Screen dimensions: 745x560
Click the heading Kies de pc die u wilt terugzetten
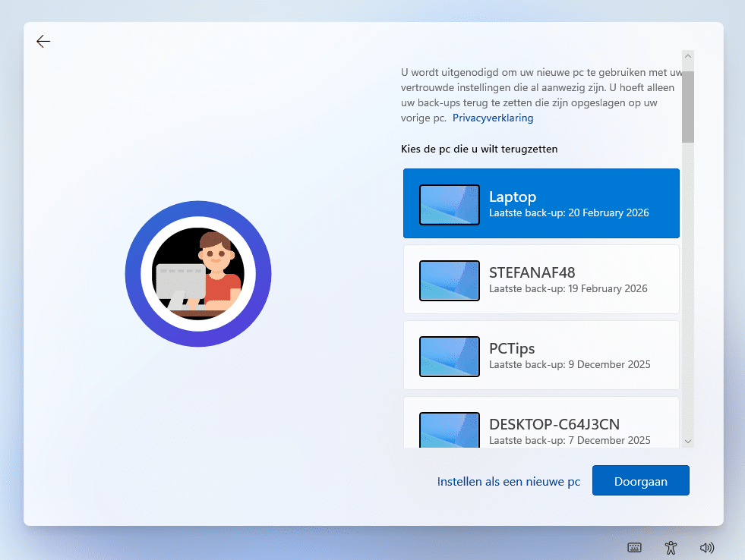[x=479, y=149]
